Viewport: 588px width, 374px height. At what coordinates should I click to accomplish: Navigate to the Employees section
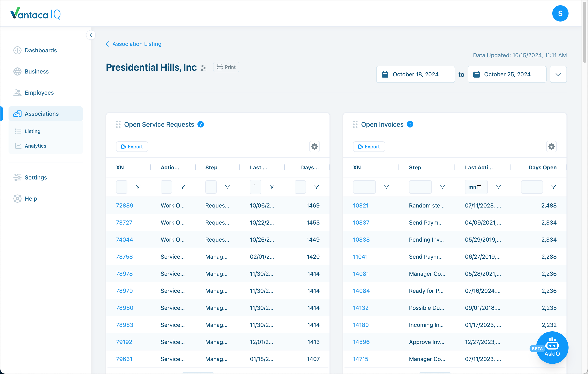tap(39, 93)
